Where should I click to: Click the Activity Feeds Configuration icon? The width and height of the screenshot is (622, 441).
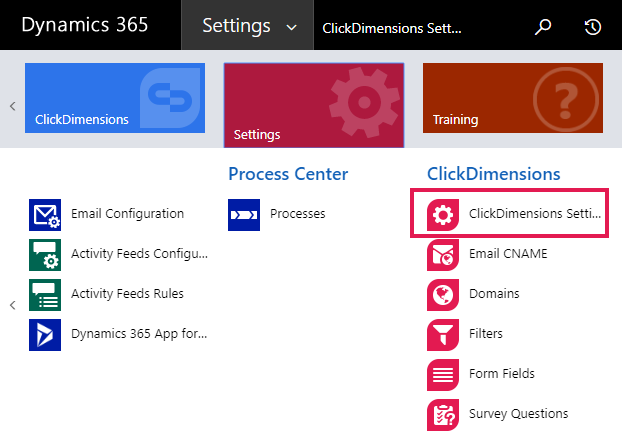tap(45, 255)
